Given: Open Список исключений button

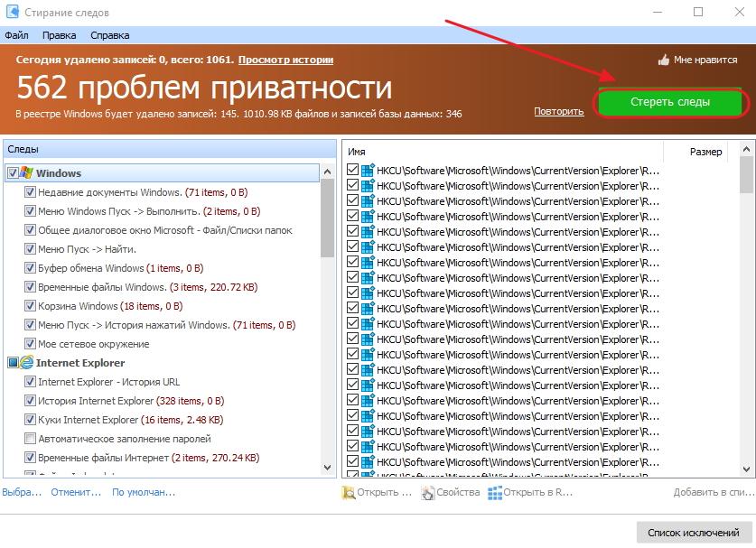Looking at the screenshot, I should (693, 533).
